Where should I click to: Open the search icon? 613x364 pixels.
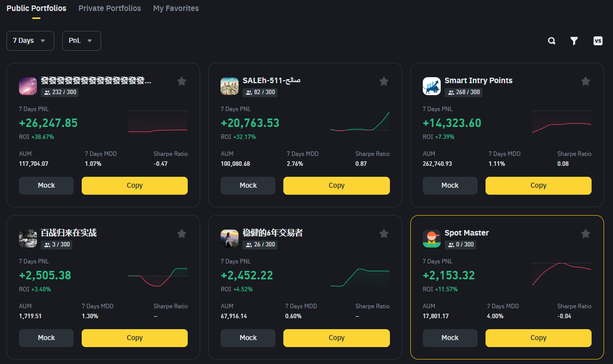point(551,41)
